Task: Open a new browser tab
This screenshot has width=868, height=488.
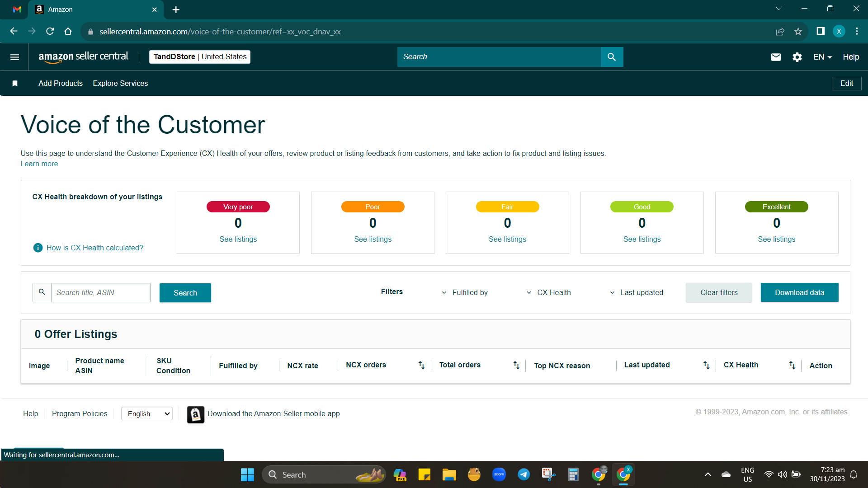Action: pyautogui.click(x=176, y=9)
